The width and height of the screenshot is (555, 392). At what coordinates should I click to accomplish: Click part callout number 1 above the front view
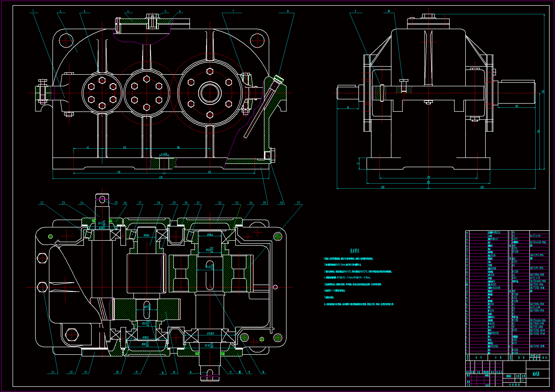point(33,11)
